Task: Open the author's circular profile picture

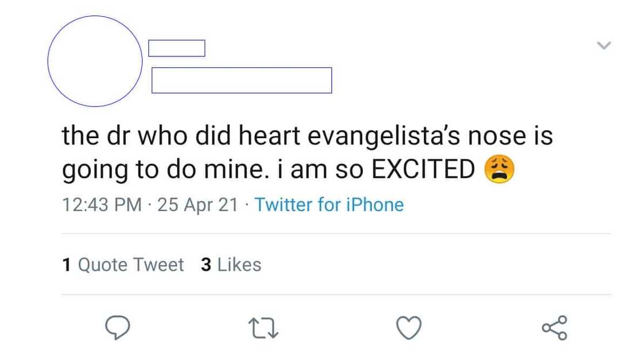Action: pos(95,61)
